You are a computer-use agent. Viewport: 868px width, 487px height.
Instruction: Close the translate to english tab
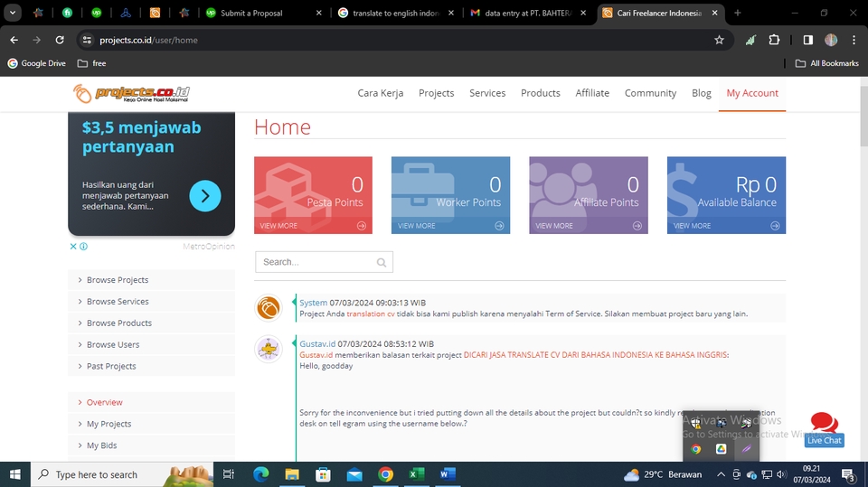pyautogui.click(x=451, y=13)
